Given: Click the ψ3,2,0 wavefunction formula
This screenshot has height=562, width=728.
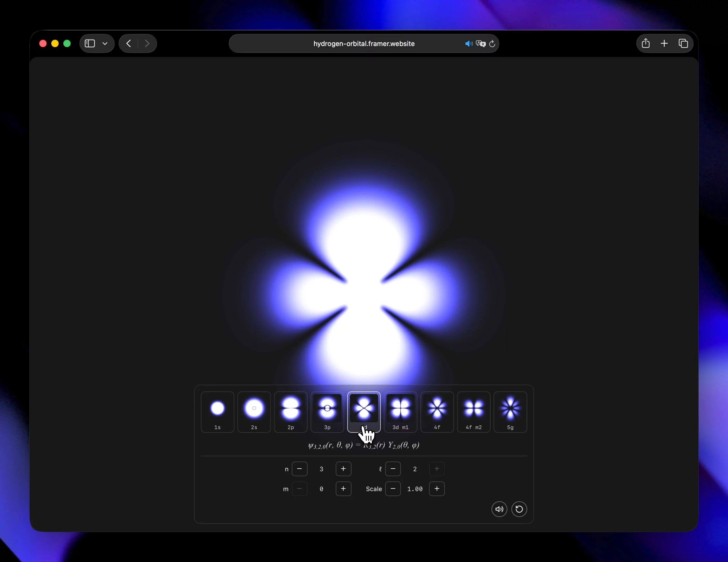Looking at the screenshot, I should [364, 445].
